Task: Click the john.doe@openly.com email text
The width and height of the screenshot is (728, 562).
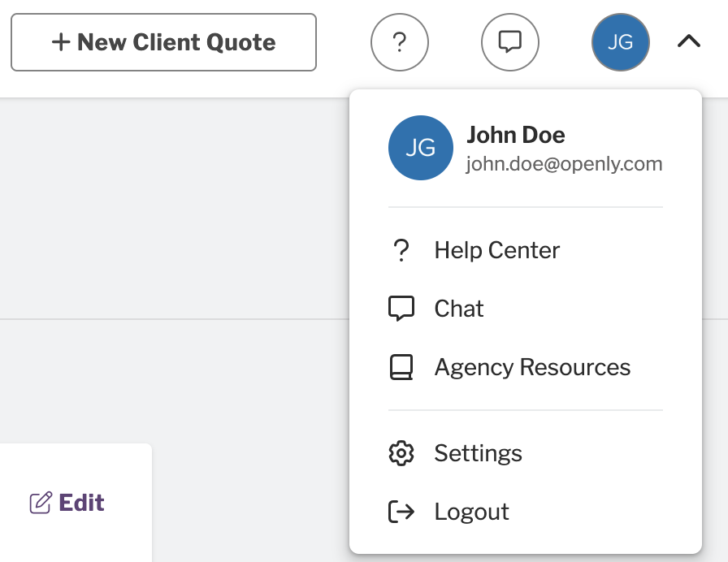Action: tap(564, 164)
